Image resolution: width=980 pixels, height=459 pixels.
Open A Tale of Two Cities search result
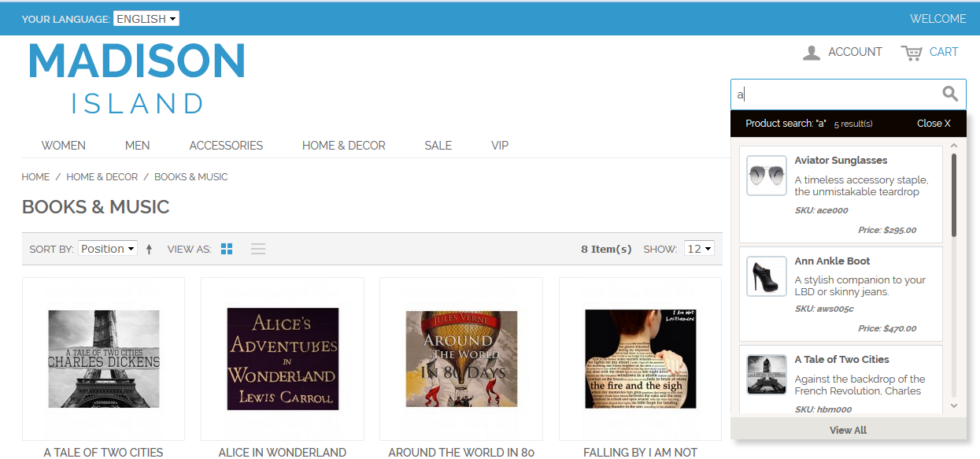[x=841, y=360]
